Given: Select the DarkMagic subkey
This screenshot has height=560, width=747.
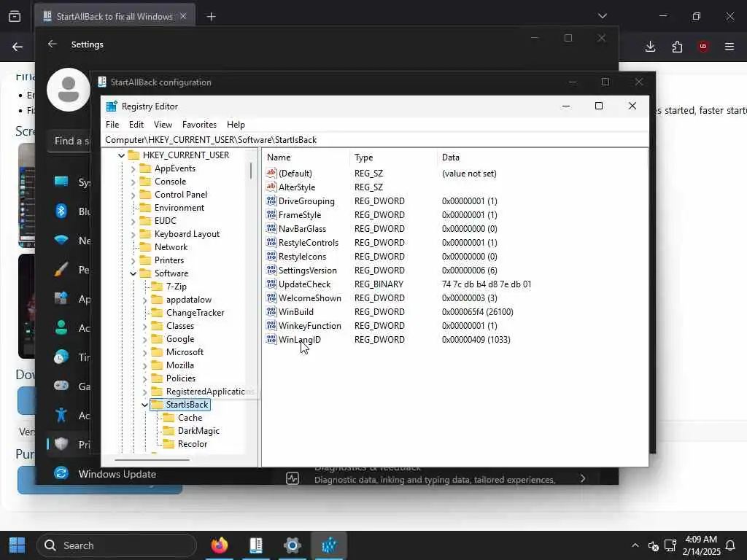Looking at the screenshot, I should 198,431.
